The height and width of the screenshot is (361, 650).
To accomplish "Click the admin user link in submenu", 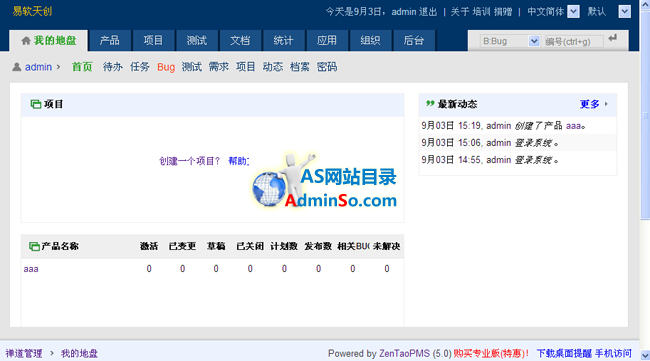I will (39, 67).
